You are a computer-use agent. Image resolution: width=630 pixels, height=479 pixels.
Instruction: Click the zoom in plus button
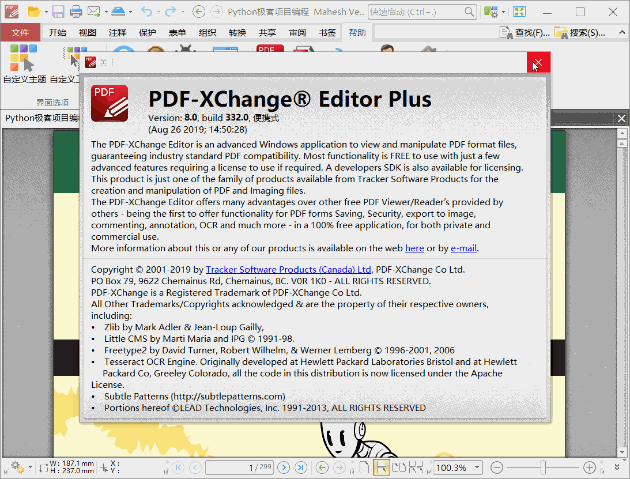click(x=589, y=467)
